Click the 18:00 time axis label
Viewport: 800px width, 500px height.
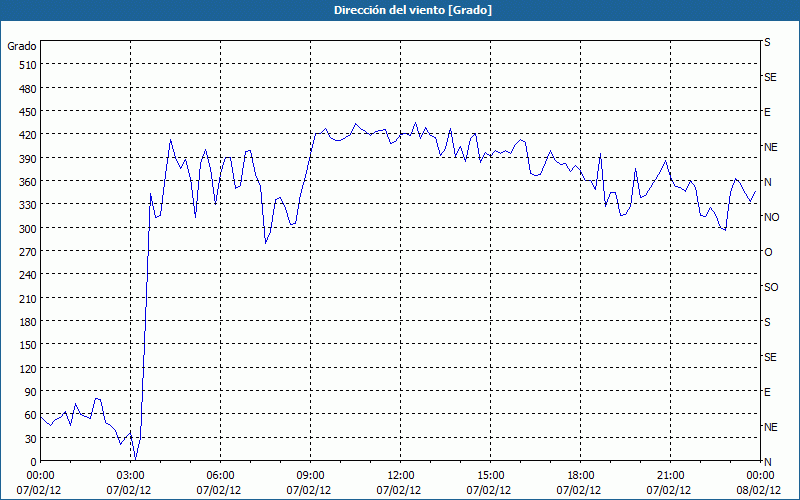[581, 476]
